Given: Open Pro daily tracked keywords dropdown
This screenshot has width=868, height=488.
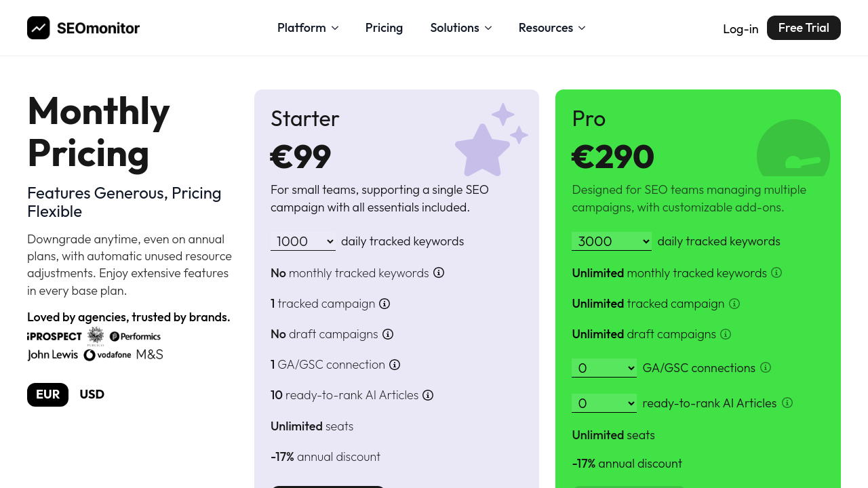Looking at the screenshot, I should click(611, 241).
